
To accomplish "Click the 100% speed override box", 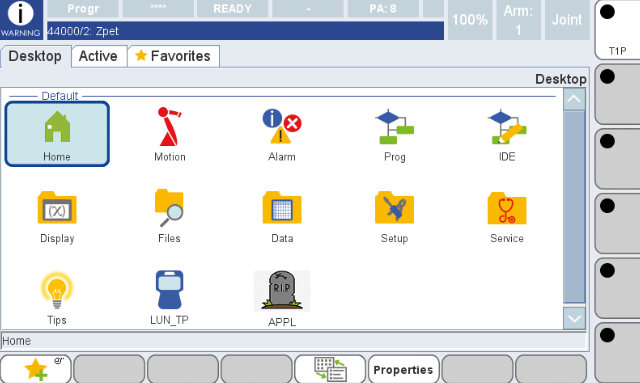I will click(x=470, y=20).
